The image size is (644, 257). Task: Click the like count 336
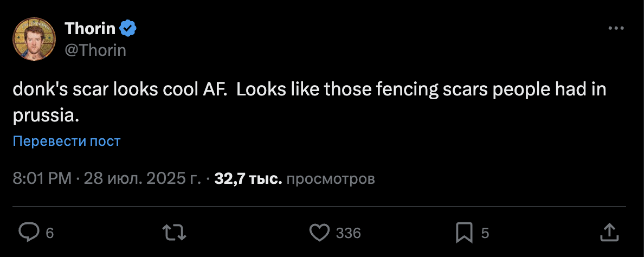coord(349,233)
